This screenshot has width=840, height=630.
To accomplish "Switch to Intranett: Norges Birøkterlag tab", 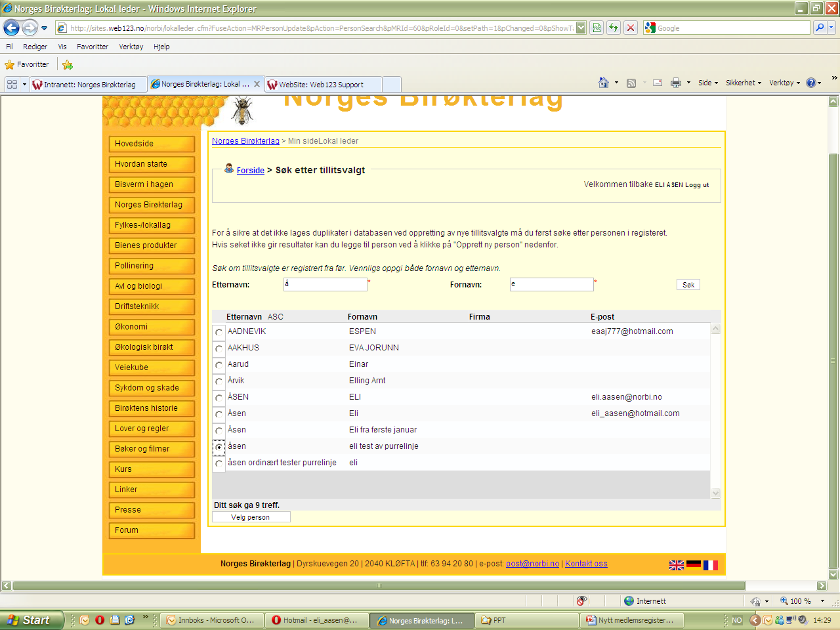I will pyautogui.click(x=89, y=84).
